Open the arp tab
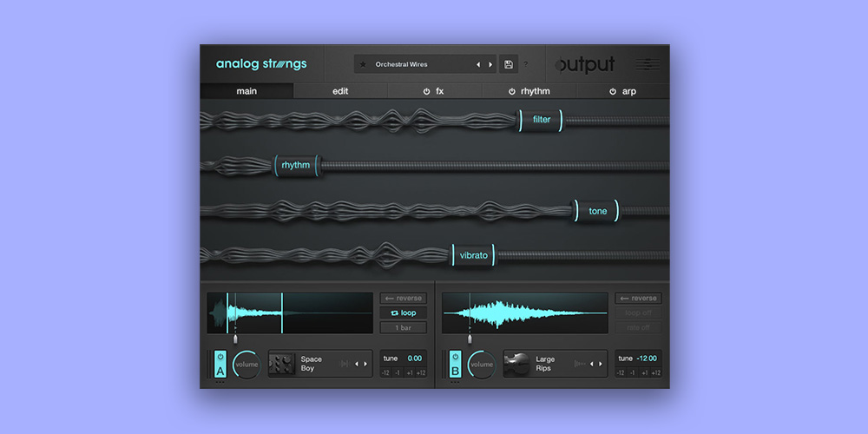This screenshot has width=868, height=434. pyautogui.click(x=623, y=91)
